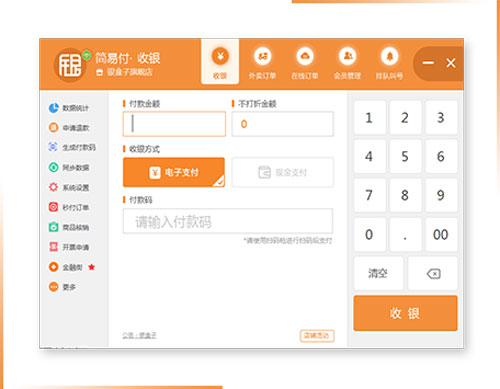This screenshot has width=500, height=389.
Task: Minimize the cashier window
Action: pyautogui.click(x=428, y=63)
